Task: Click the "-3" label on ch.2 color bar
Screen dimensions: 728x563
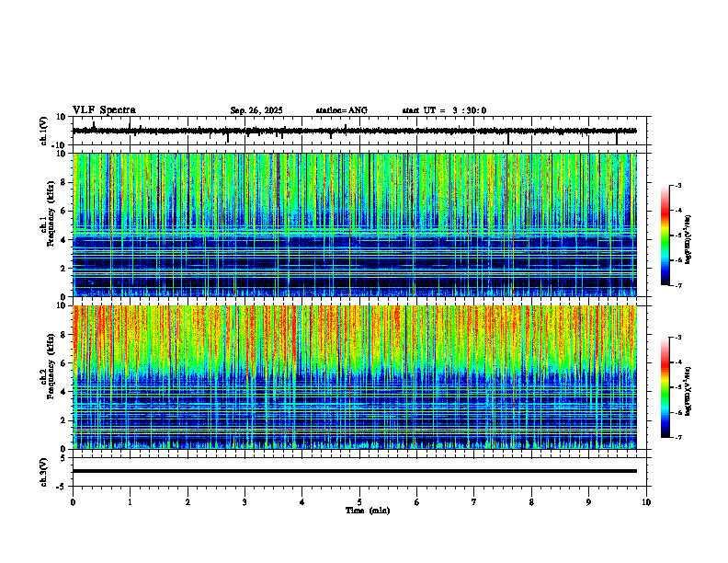Action: point(677,338)
